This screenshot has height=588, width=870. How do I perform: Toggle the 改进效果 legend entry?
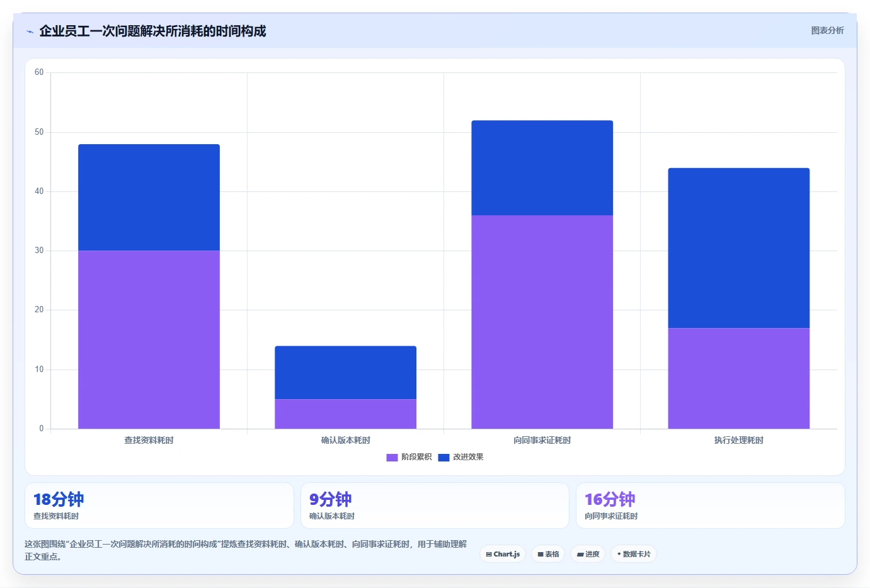(x=461, y=457)
